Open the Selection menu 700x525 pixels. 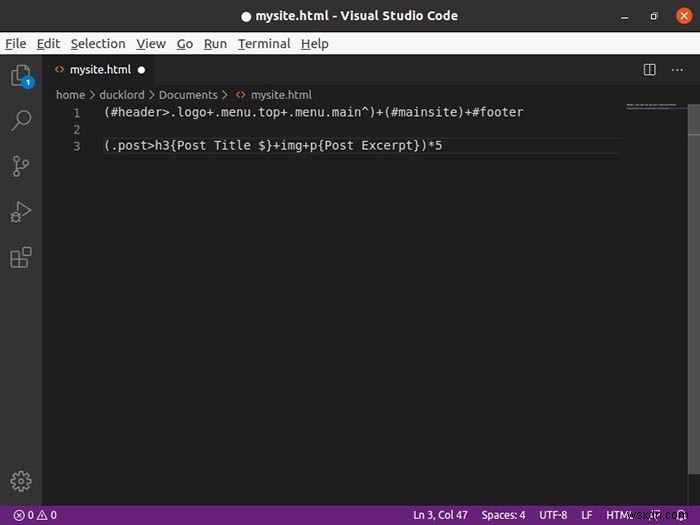pyautogui.click(x=98, y=44)
